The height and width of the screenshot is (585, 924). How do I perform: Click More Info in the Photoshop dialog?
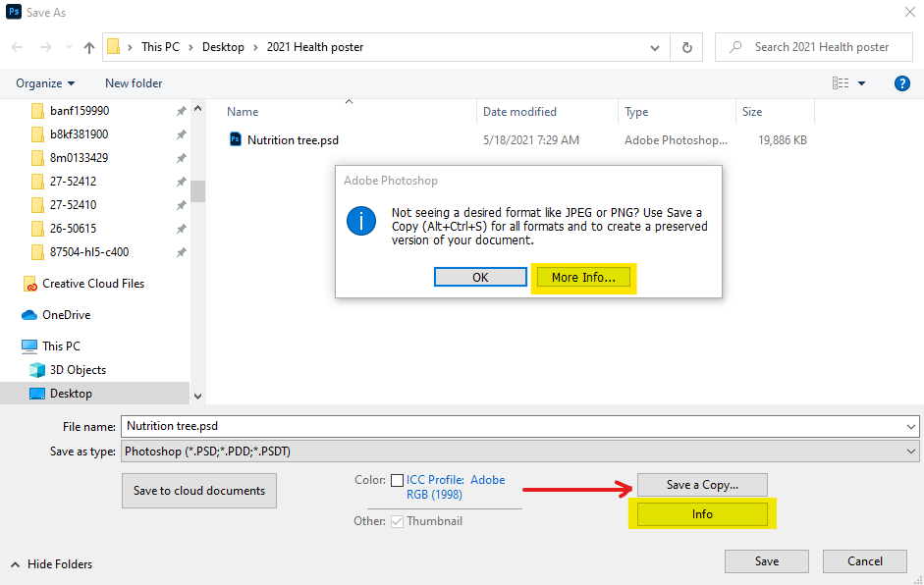pos(583,277)
